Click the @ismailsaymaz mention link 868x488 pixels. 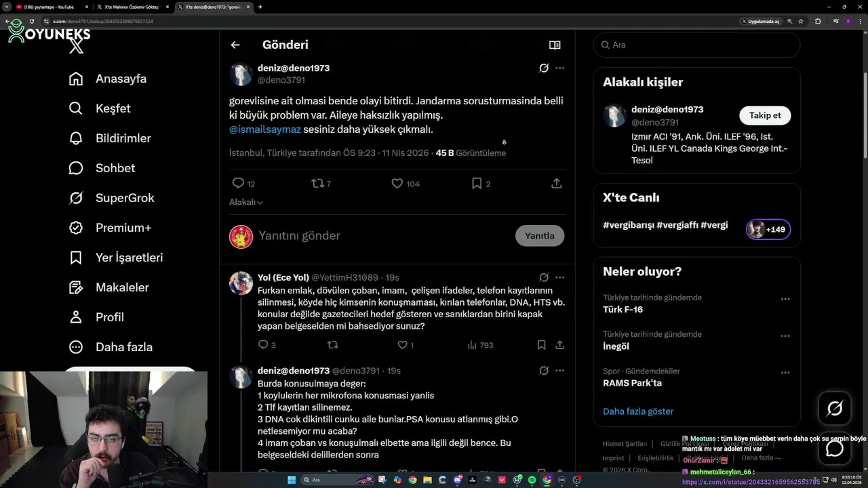click(265, 129)
